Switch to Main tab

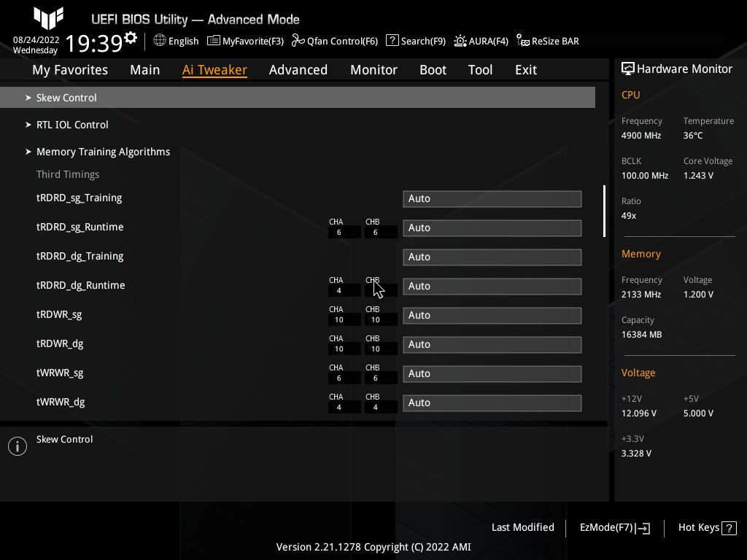[x=145, y=69]
